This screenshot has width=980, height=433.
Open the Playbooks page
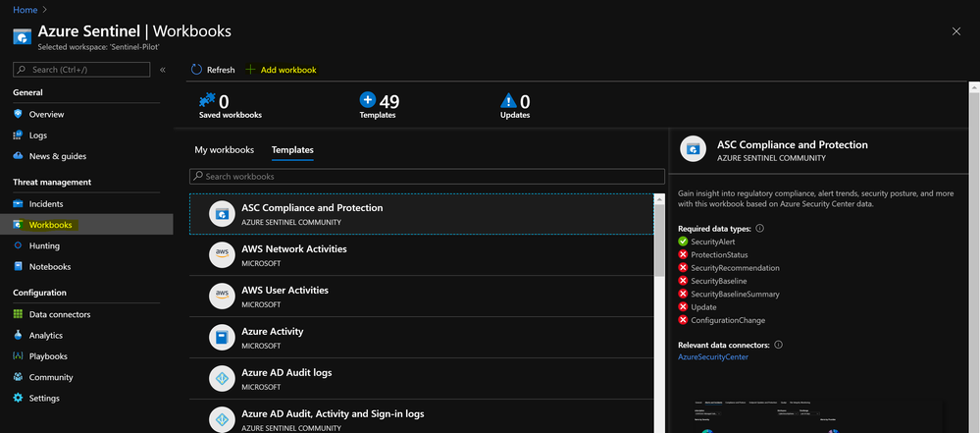click(47, 356)
